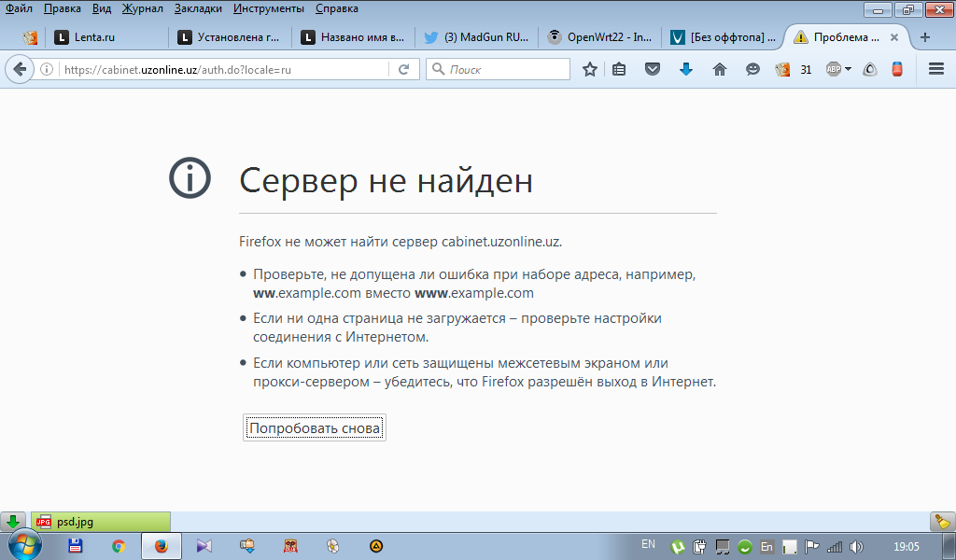Click the Adblock Plus ABP icon
Screen dimensions: 956x560
click(834, 69)
